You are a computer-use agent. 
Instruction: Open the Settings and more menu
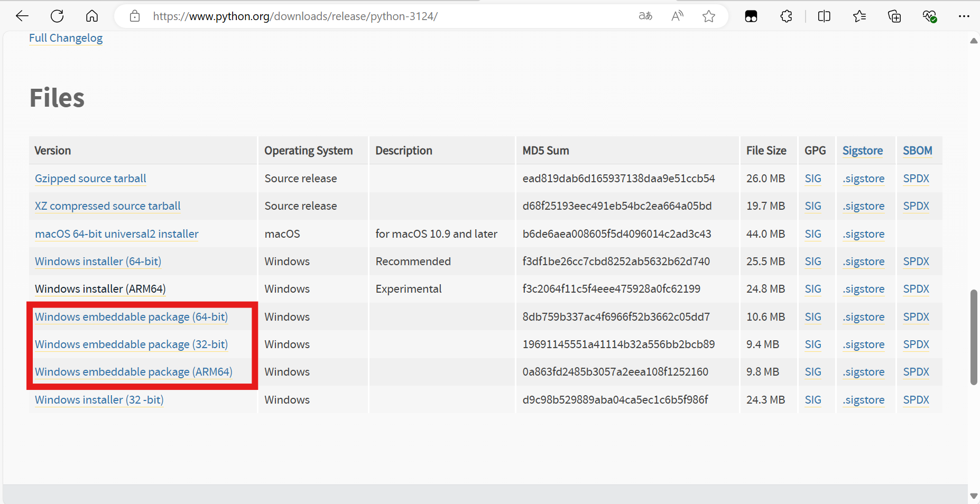(x=964, y=16)
